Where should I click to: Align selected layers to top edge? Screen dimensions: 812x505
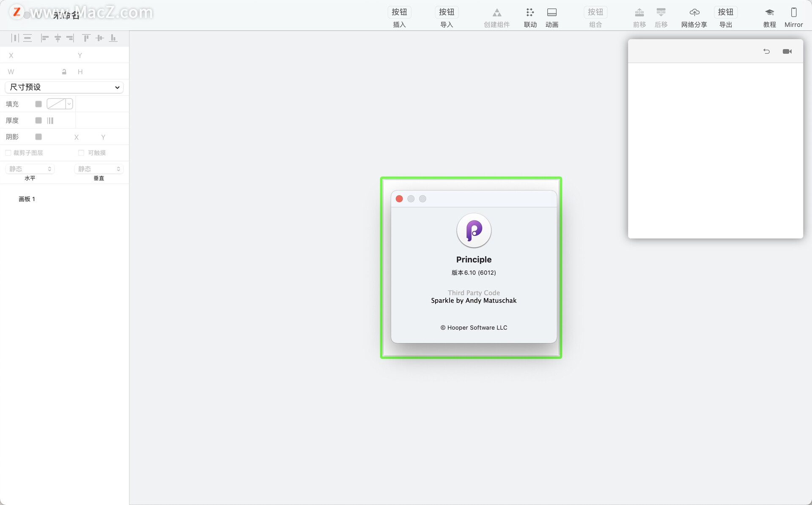tap(86, 38)
